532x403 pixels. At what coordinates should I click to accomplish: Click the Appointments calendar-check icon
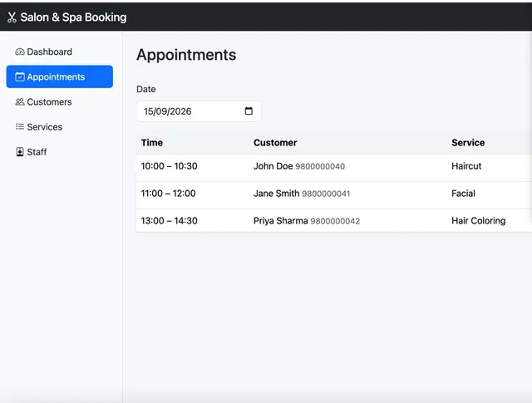point(20,77)
